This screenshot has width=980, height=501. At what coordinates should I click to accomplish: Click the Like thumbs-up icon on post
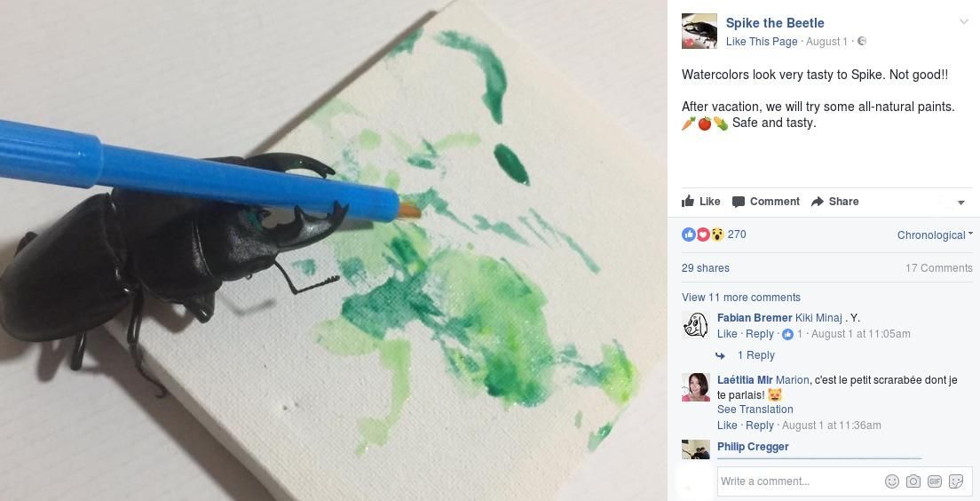(x=688, y=201)
